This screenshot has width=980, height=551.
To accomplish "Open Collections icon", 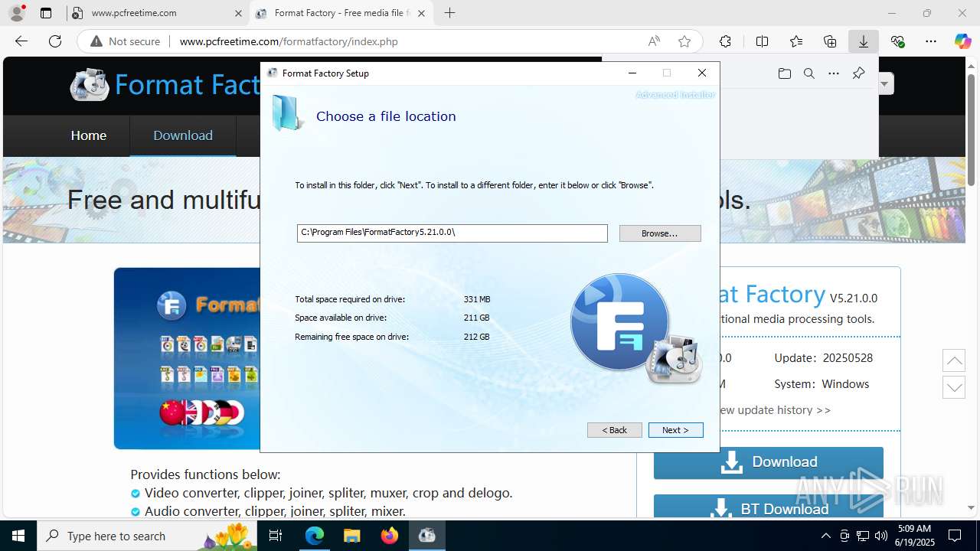I will click(x=830, y=41).
